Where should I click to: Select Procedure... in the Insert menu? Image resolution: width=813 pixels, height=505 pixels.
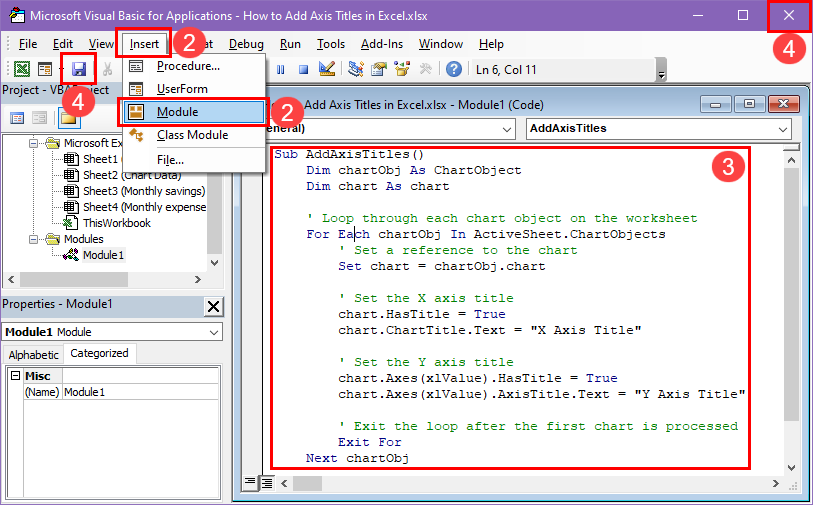(x=194, y=66)
